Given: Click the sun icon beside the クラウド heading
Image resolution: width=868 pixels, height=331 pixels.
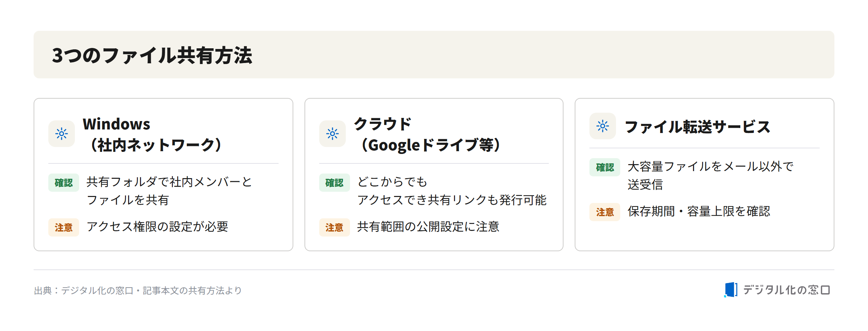Looking at the screenshot, I should click(332, 134).
